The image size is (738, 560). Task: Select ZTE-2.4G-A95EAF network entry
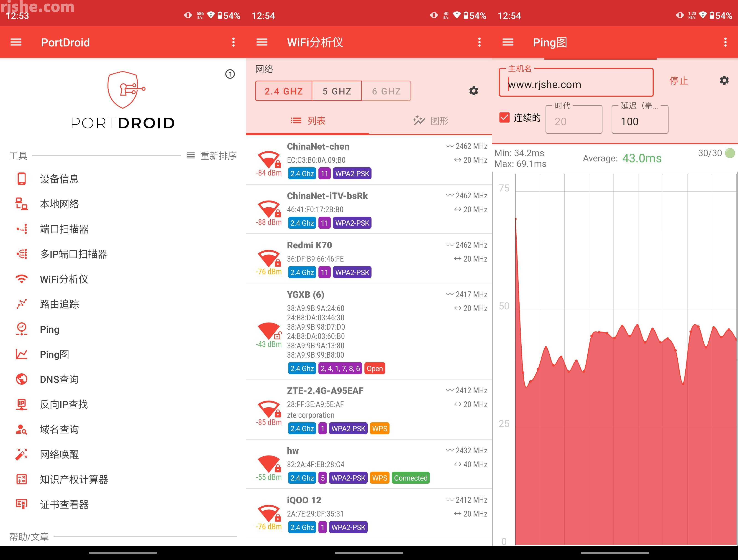point(369,409)
